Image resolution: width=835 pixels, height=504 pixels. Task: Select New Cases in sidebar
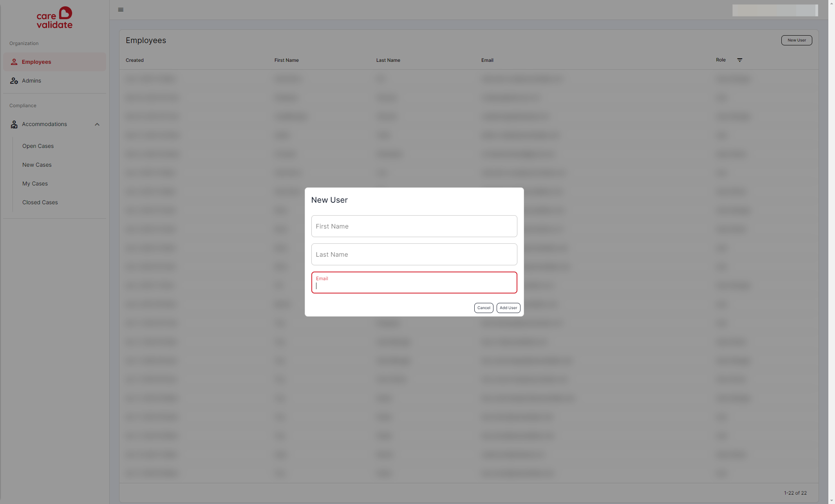click(x=37, y=165)
